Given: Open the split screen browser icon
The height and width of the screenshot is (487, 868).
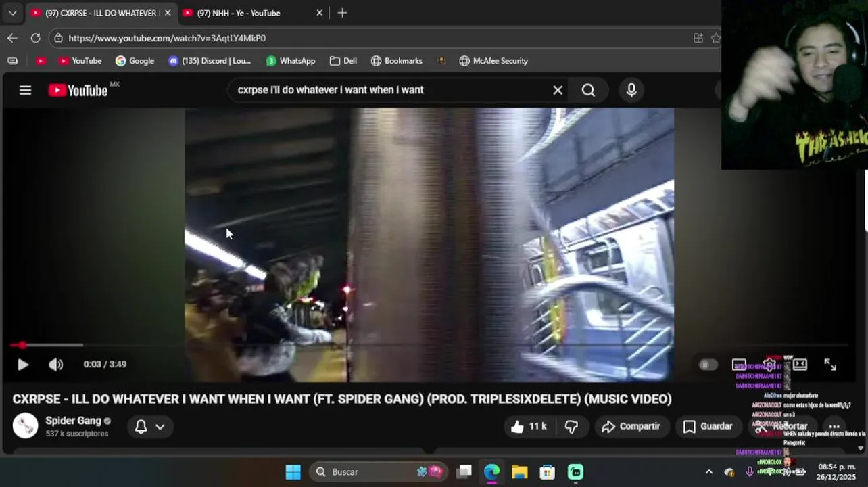Looking at the screenshot, I should [698, 38].
